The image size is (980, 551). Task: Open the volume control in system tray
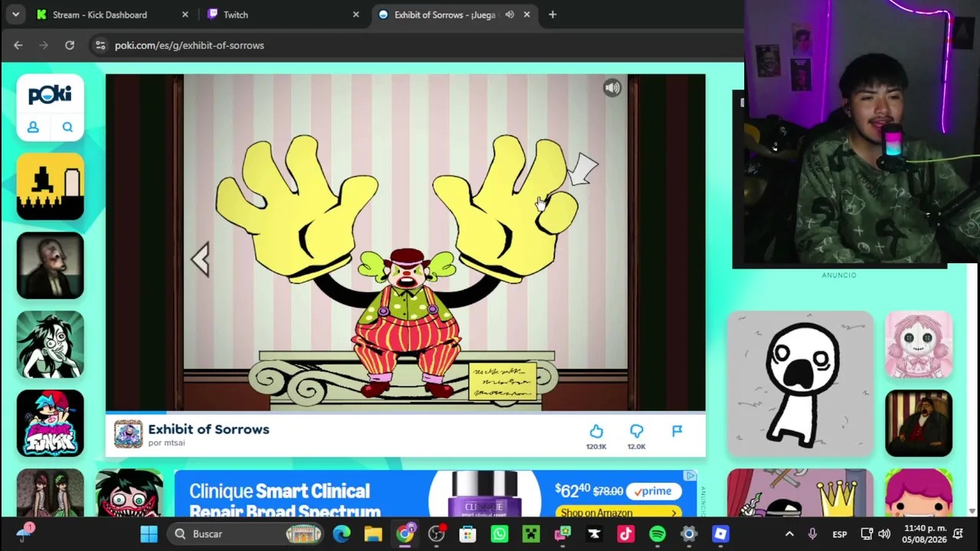(884, 534)
